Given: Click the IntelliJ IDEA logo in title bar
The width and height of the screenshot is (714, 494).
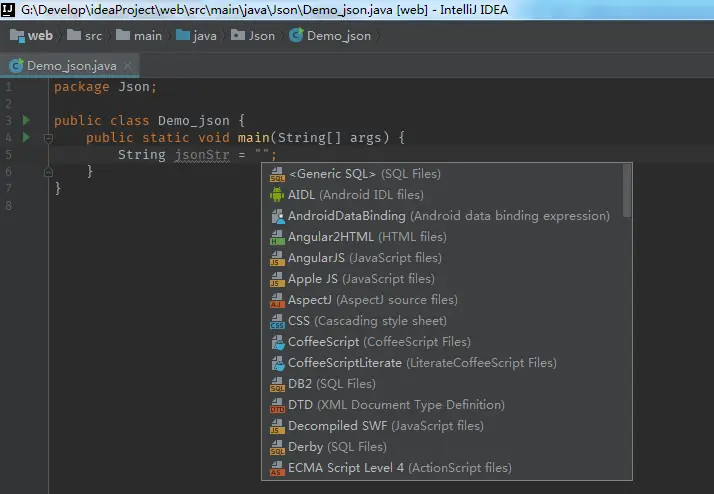Looking at the screenshot, I should tap(8, 9).
